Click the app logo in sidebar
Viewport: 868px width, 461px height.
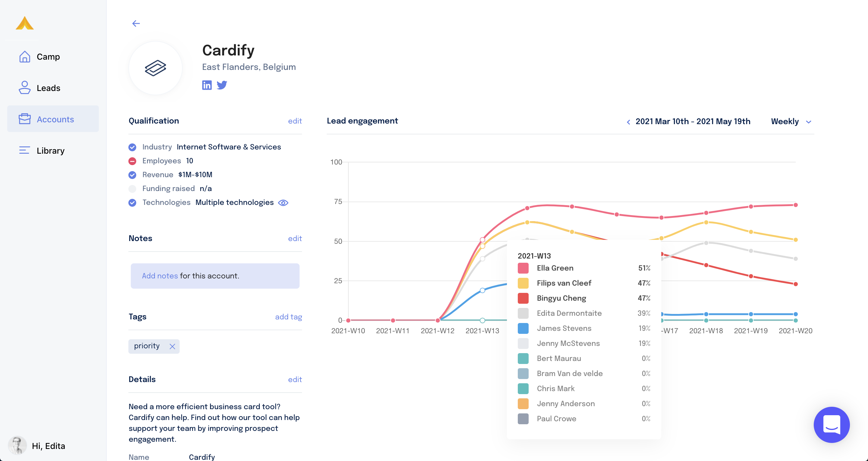[x=25, y=23]
